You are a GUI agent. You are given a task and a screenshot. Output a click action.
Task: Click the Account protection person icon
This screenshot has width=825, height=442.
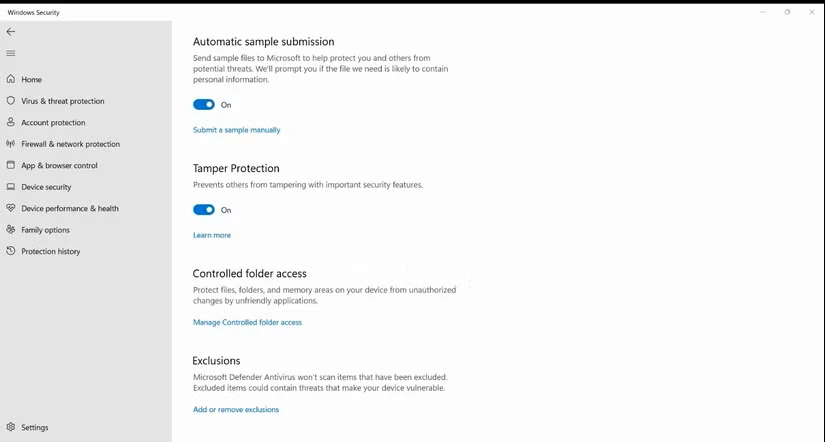pos(11,122)
